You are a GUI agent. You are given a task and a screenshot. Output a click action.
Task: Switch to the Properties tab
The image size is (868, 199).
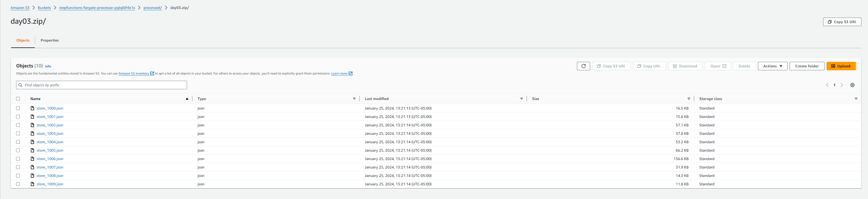click(x=50, y=40)
